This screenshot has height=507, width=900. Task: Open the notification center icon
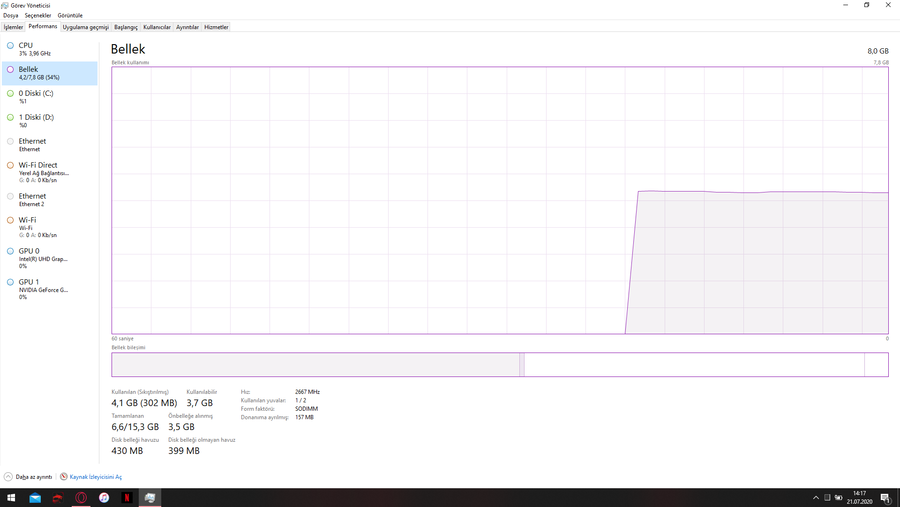[x=886, y=498]
